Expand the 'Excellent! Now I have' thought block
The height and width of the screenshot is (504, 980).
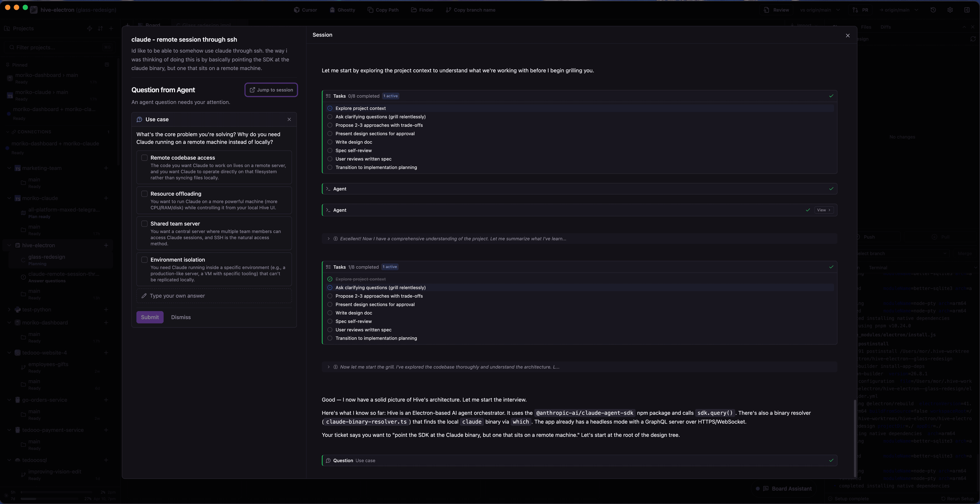pyautogui.click(x=329, y=239)
